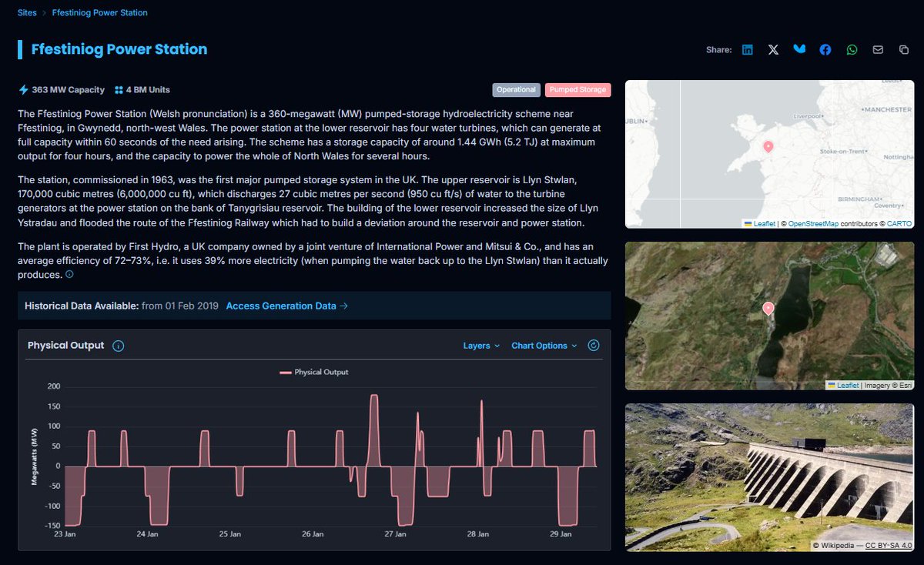Toggle Physical Output legend series
Screen dimensions: 924x565
(x=313, y=372)
